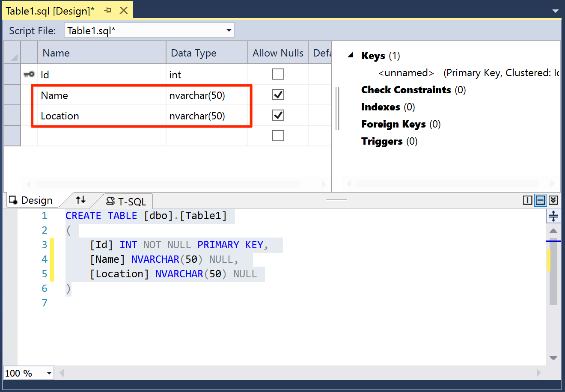Screen dimensions: 565x392
Task: Swap Design and T-SQL panes with arrows icon
Action: point(80,200)
